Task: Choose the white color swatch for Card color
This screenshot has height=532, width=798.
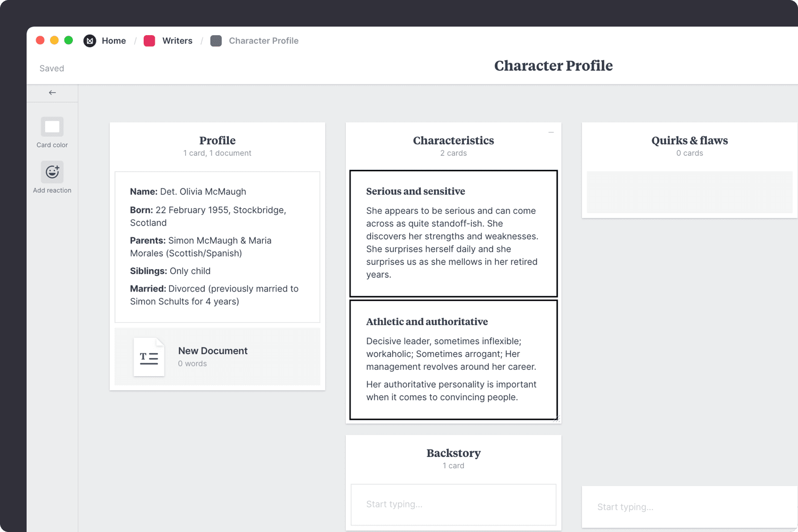Action: pos(52,126)
